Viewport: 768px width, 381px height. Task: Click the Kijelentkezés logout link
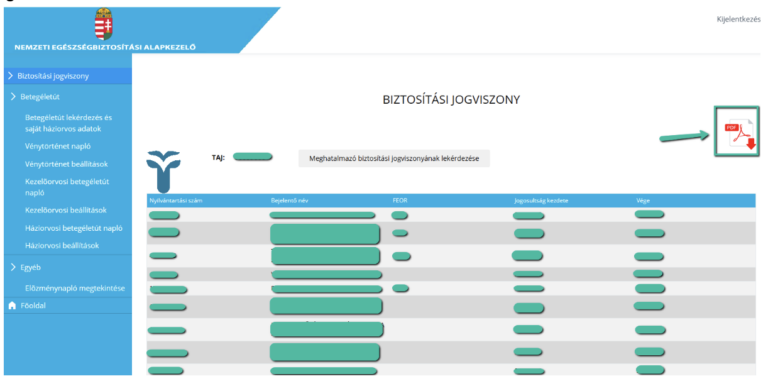[739, 20]
